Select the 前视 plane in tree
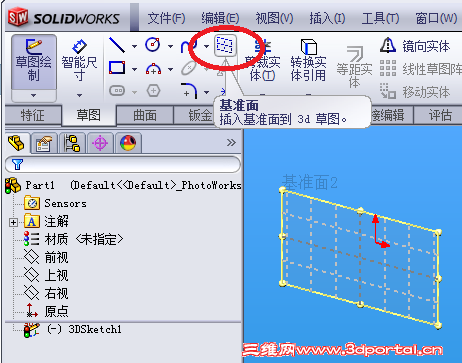The height and width of the screenshot is (363, 462). click(x=46, y=257)
